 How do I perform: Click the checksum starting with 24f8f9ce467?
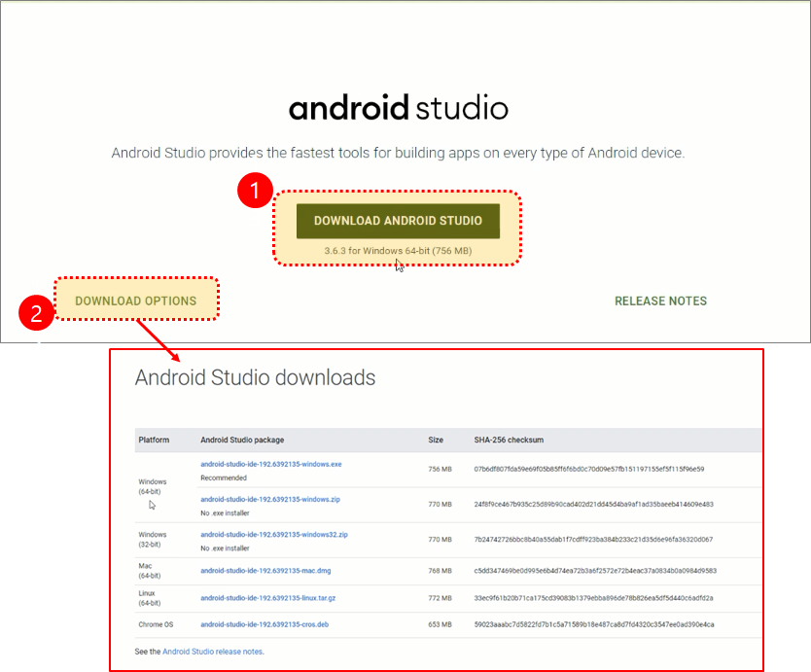(594, 505)
